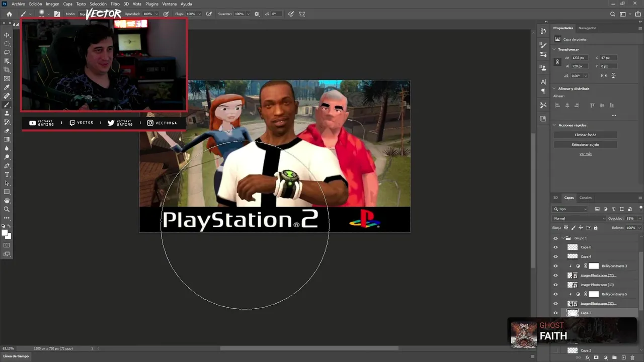644x362 pixels.
Task: Open Brush Settings panel icon
Action: tap(543, 45)
